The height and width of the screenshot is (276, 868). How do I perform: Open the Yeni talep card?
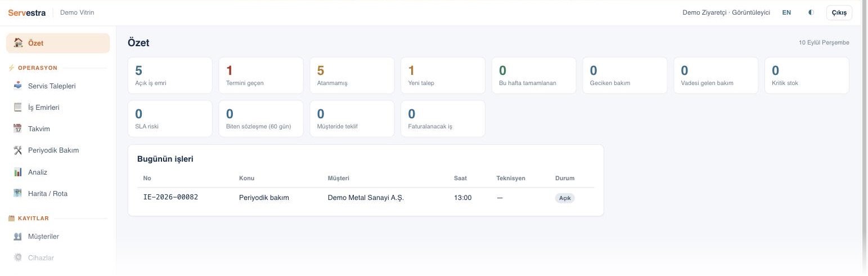pyautogui.click(x=443, y=75)
